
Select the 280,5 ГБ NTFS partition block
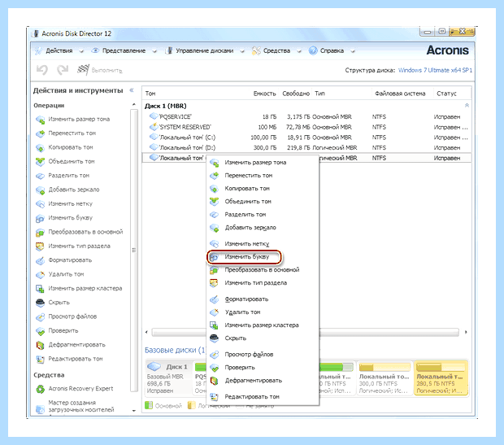(441, 377)
